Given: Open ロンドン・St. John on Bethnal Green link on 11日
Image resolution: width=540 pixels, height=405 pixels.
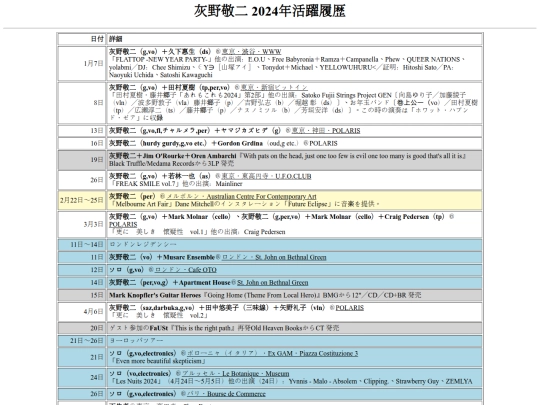Looking at the screenshot, I should click(x=274, y=257).
